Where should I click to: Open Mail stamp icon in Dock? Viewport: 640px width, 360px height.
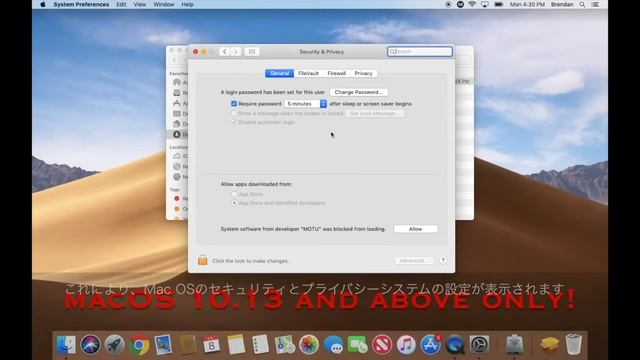(x=163, y=345)
